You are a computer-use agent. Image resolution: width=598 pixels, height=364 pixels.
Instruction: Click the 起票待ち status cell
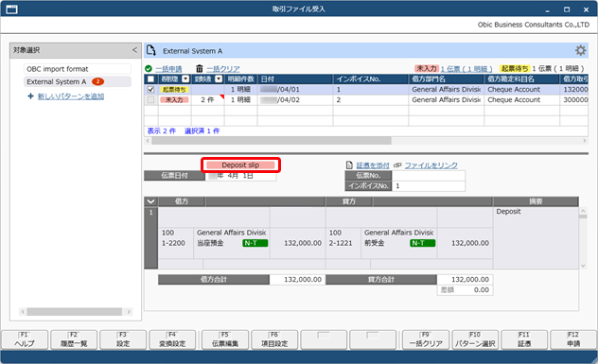[x=174, y=90]
